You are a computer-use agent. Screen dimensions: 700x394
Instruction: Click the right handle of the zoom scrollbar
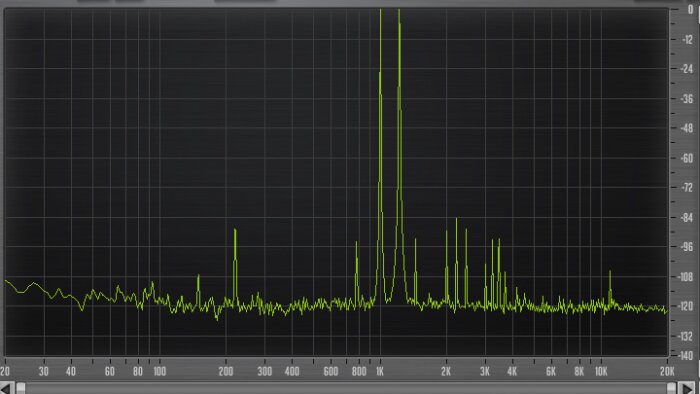pyautogui.click(x=671, y=388)
